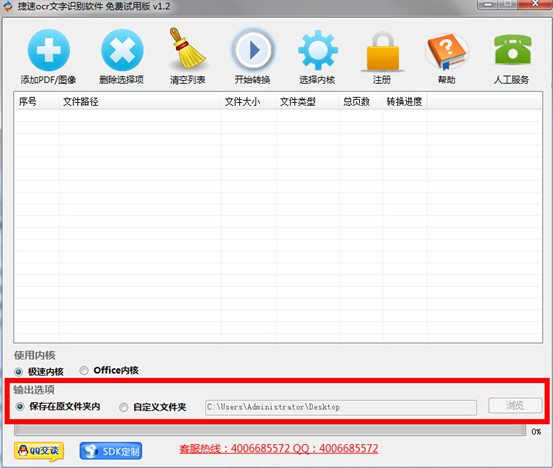This screenshot has width=553, height=468.
Task: Click the 浏览 browse button
Action: (x=515, y=406)
